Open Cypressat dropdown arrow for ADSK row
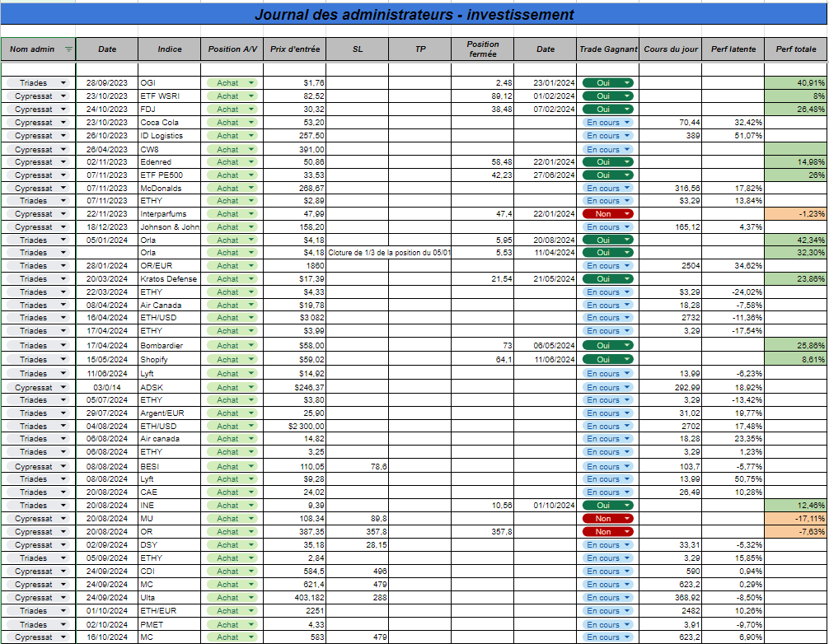This screenshot has width=829, height=644. pyautogui.click(x=63, y=387)
